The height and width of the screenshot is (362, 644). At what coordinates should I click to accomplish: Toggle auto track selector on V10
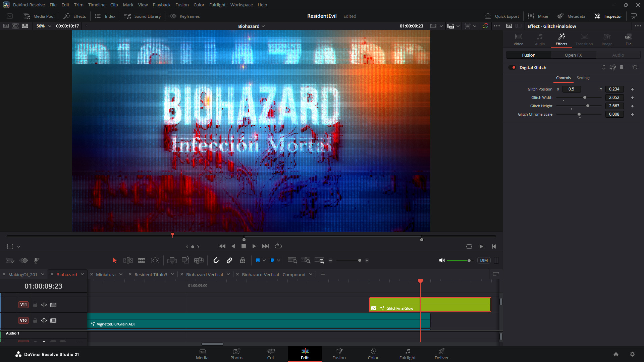click(x=44, y=320)
